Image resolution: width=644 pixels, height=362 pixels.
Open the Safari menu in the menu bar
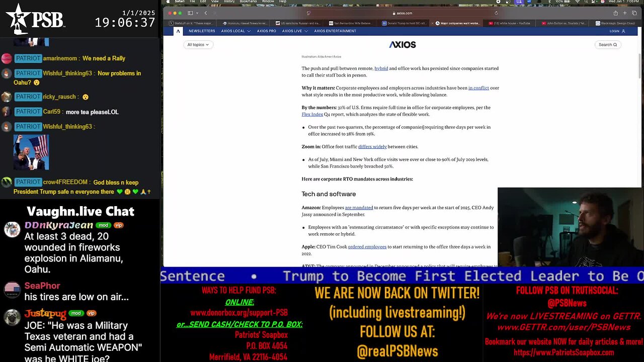pyautogui.click(x=180, y=2)
